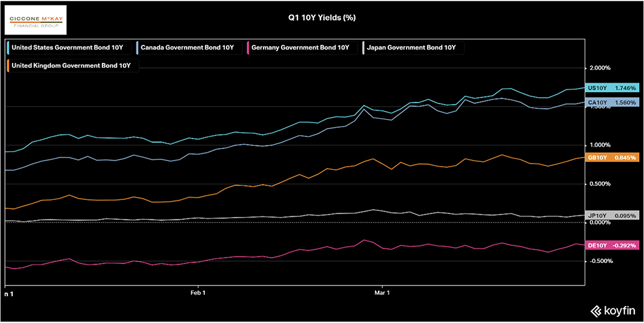Select the United States Government Bond 10Y legend
This screenshot has height=323, width=644.
point(70,47)
